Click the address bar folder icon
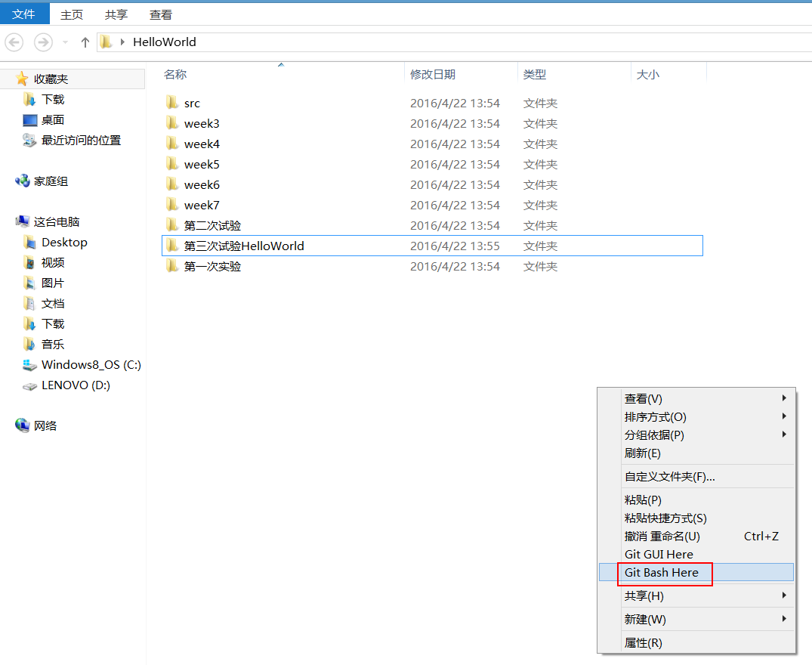Image resolution: width=812 pixels, height=665 pixels. (106, 42)
